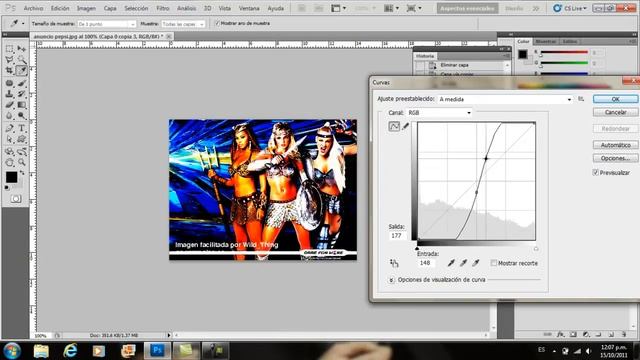Select the Crop tool
640x360 pixels.
[x=9, y=71]
